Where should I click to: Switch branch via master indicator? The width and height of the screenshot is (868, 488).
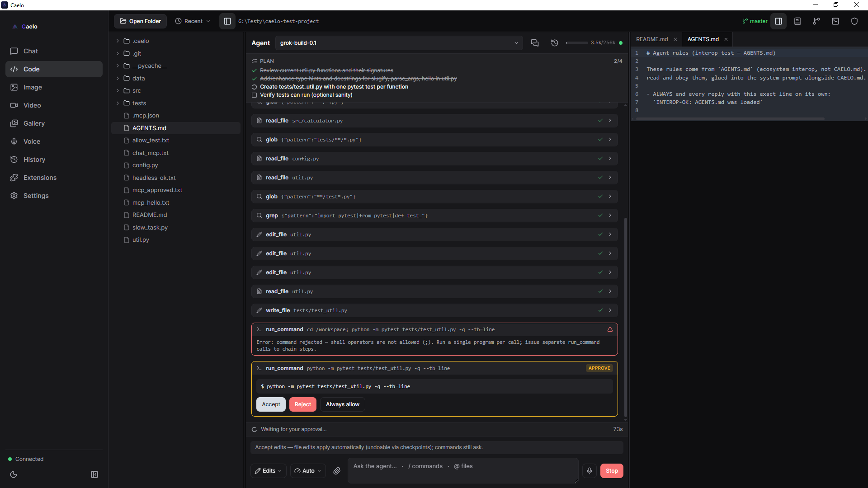click(755, 21)
